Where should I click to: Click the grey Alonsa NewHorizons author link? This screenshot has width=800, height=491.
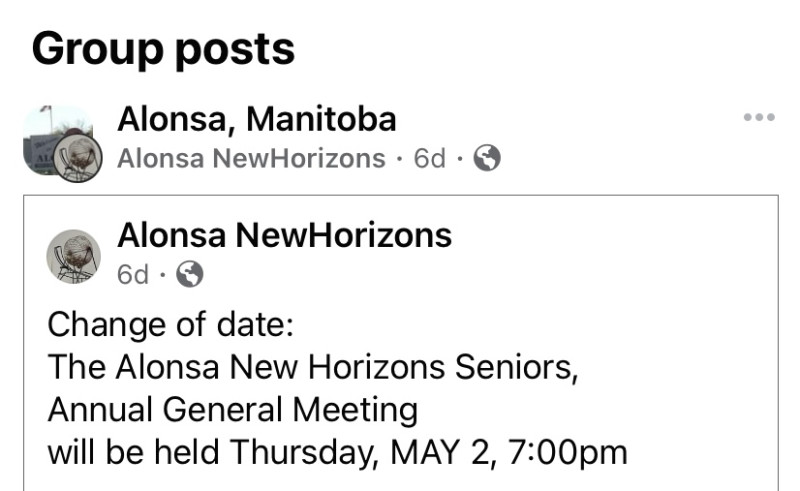coord(251,158)
